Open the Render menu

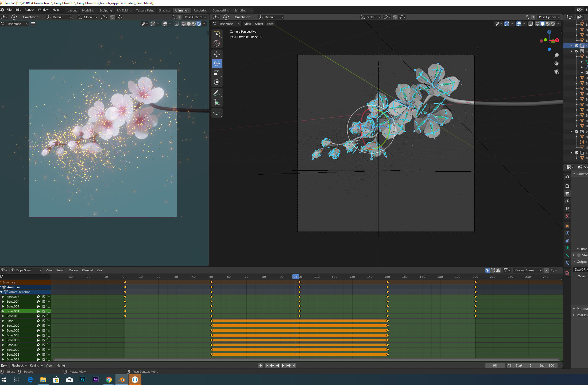29,10
